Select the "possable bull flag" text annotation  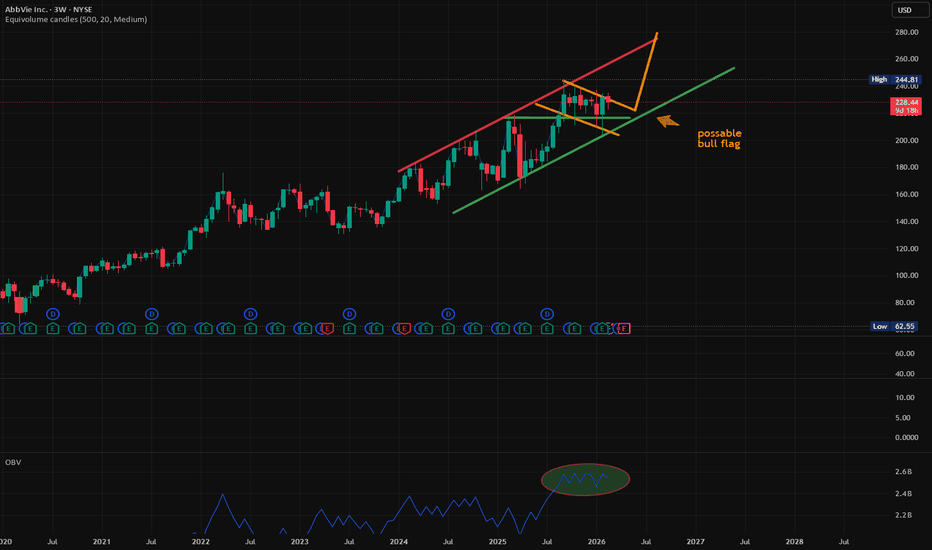(719, 139)
